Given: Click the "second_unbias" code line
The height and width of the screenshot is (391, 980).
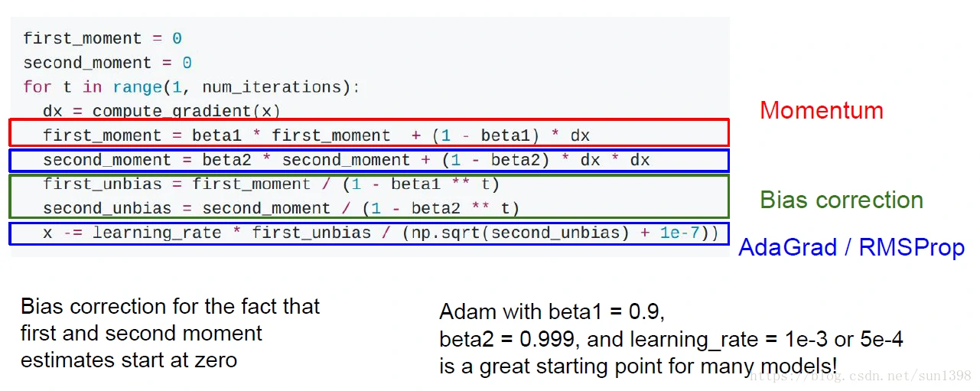Looking at the screenshot, I should pyautogui.click(x=281, y=208).
